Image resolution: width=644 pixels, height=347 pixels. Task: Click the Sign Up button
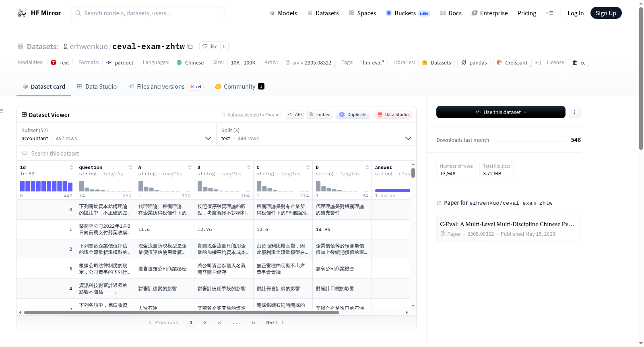606,13
